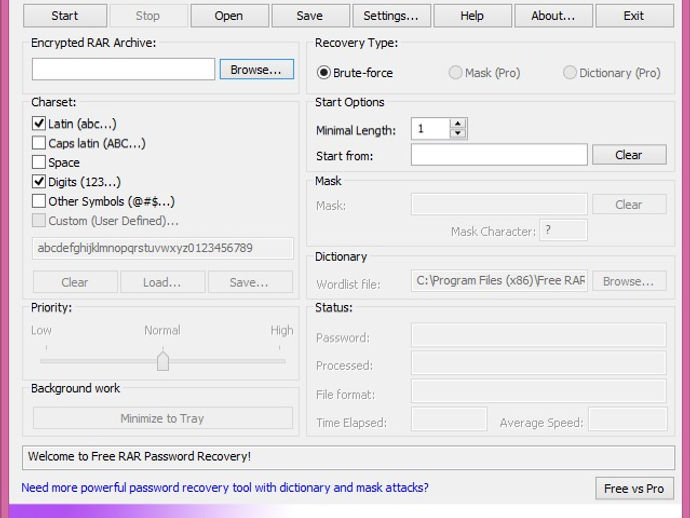
Task: Click the Start button
Action: coord(65,16)
